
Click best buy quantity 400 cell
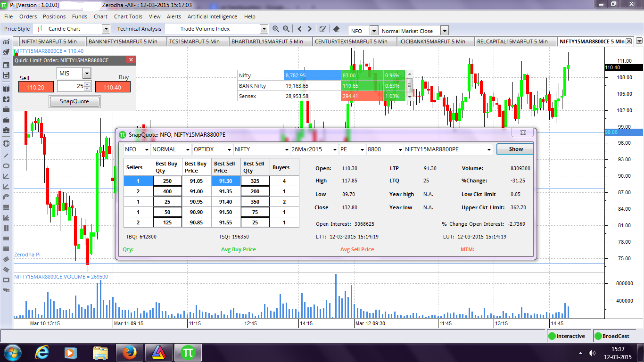167,191
